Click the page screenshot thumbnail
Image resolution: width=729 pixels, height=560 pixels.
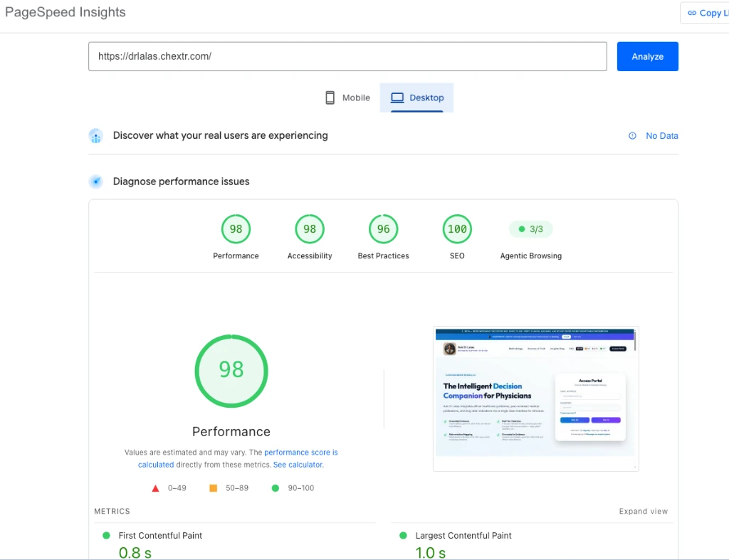tap(535, 398)
